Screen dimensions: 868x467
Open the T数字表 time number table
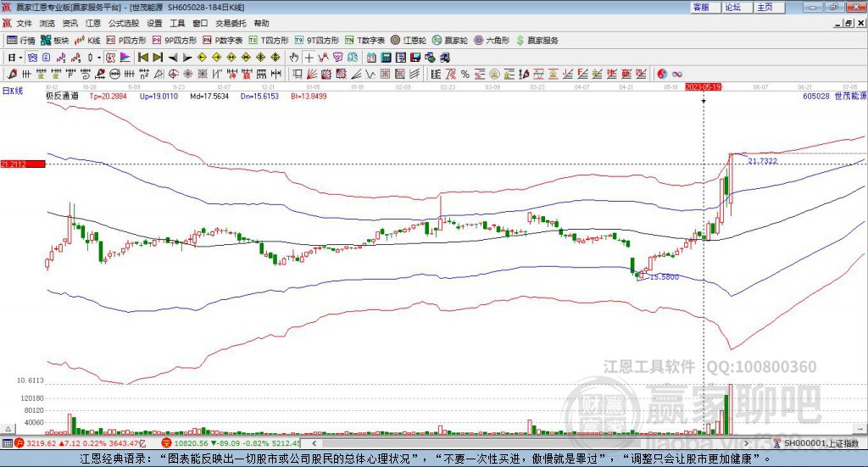364,41
